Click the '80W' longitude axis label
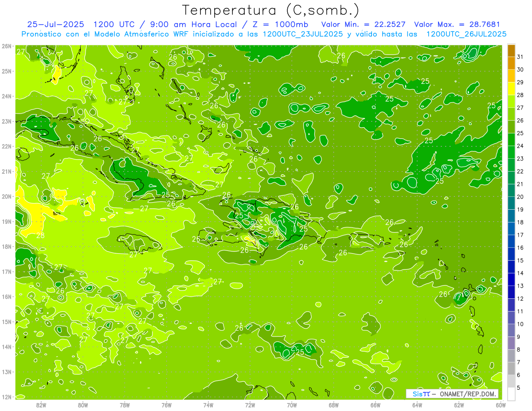The image size is (532, 411). coord(83,405)
